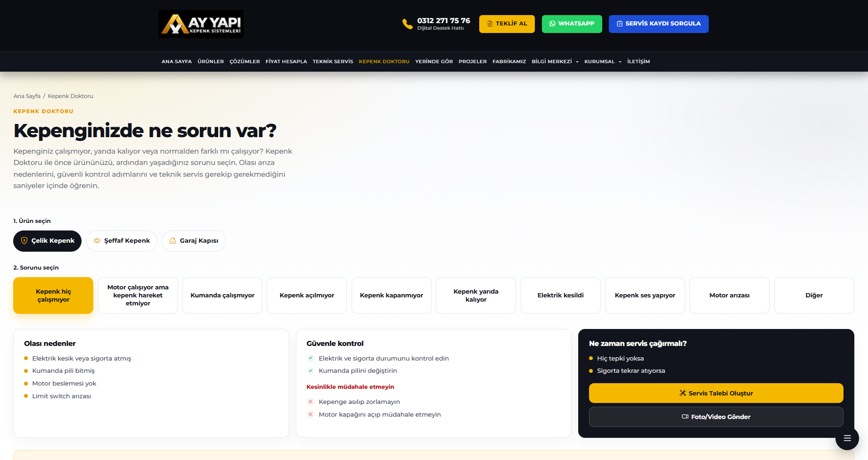Choose the Motor arızası problem

click(729, 296)
